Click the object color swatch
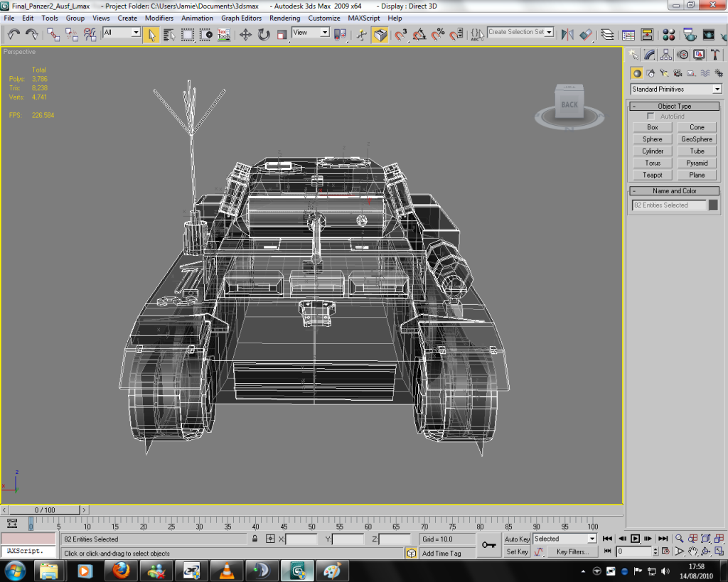The height and width of the screenshot is (582, 728). pyautogui.click(x=714, y=205)
